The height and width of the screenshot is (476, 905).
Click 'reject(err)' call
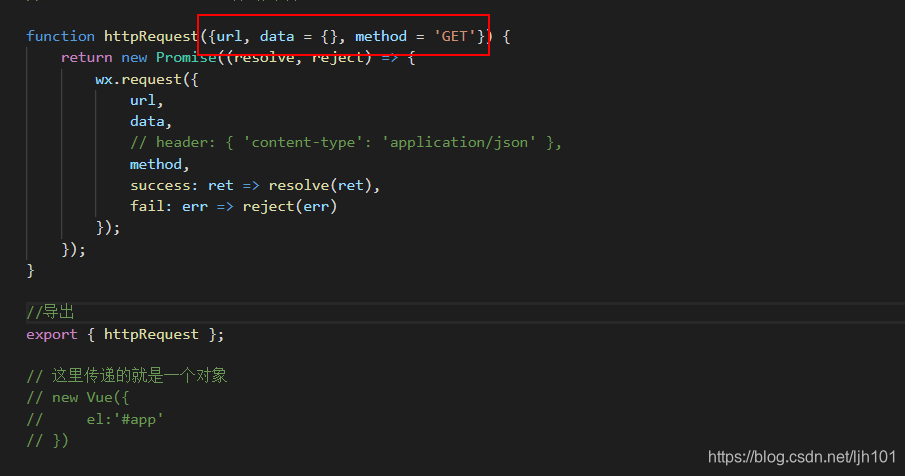tap(290, 207)
